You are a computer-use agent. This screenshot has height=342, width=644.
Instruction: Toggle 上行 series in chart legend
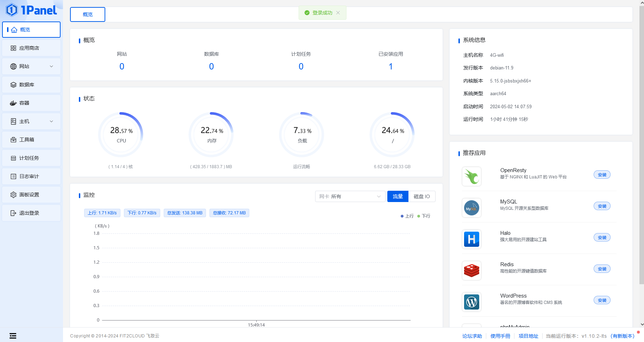click(x=407, y=216)
